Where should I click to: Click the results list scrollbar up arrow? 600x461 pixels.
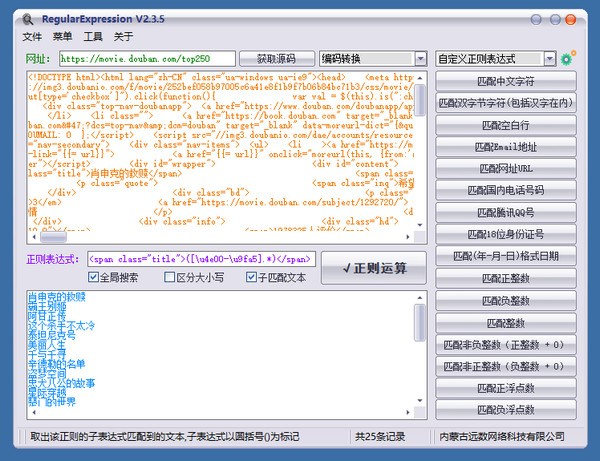[422, 295]
